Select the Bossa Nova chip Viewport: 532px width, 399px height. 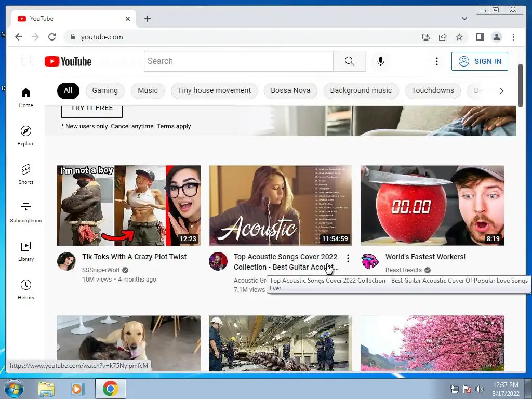coord(290,91)
